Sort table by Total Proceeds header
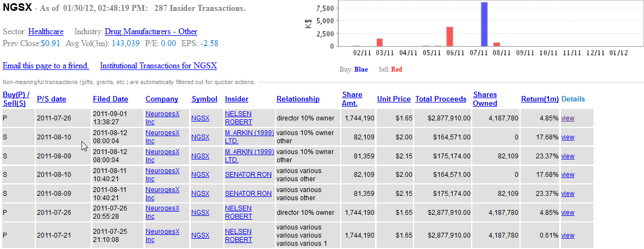This screenshot has height=249, width=644. coord(441,99)
